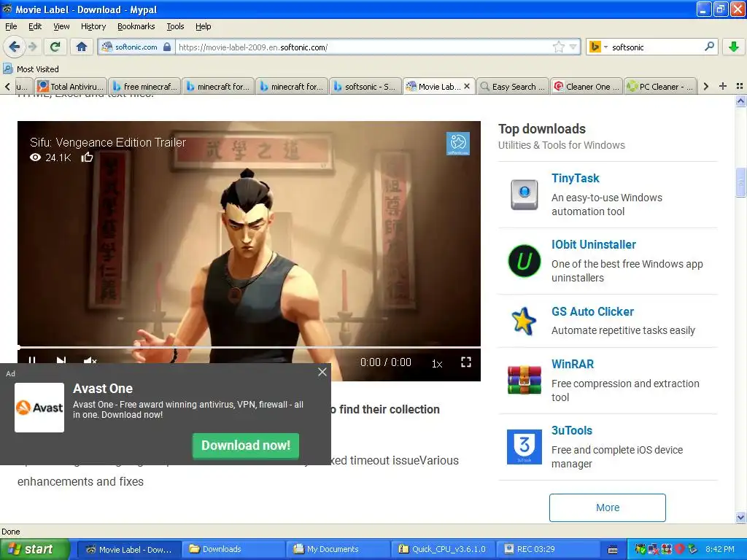Click the video progress bar
This screenshot has height=560, width=747.
pyautogui.click(x=249, y=347)
